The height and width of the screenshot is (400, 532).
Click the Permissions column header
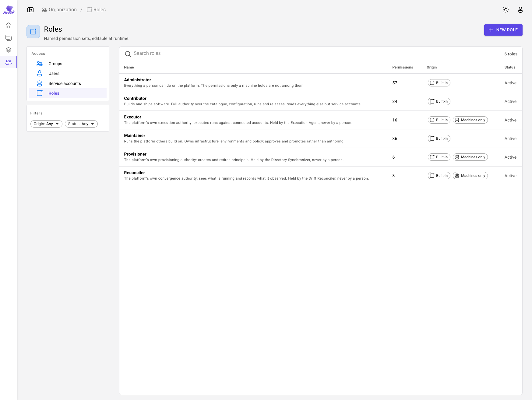click(403, 67)
